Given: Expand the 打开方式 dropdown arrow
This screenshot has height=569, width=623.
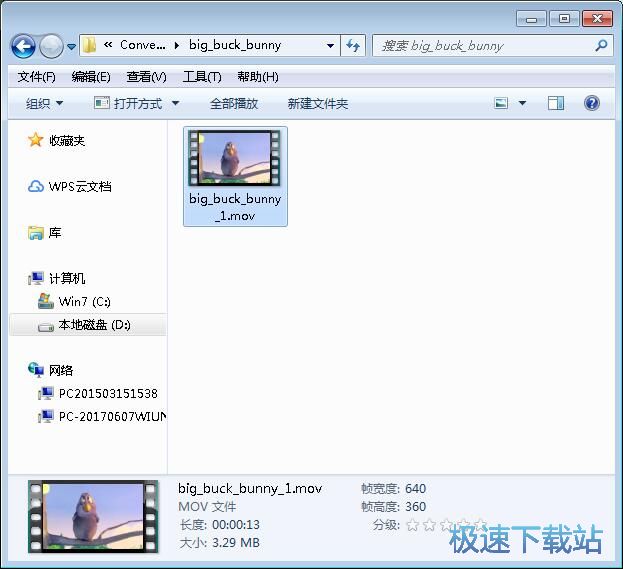Looking at the screenshot, I should click(x=175, y=104).
